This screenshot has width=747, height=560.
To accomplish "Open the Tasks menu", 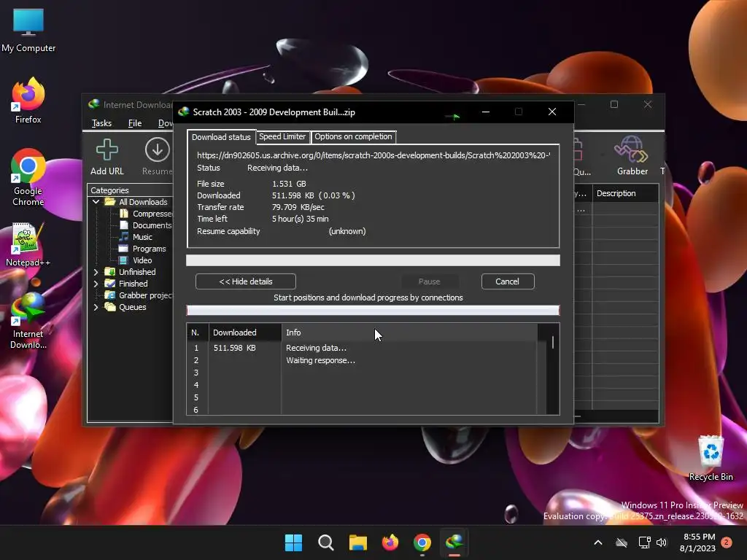I will 101,123.
